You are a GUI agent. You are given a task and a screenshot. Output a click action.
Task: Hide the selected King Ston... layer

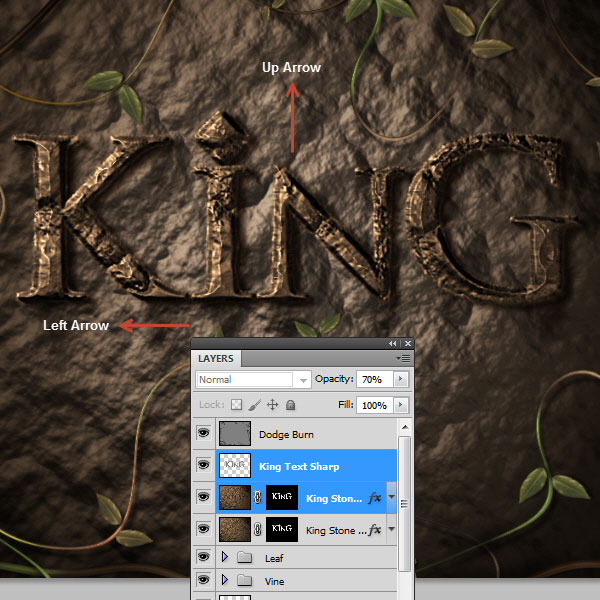click(204, 497)
